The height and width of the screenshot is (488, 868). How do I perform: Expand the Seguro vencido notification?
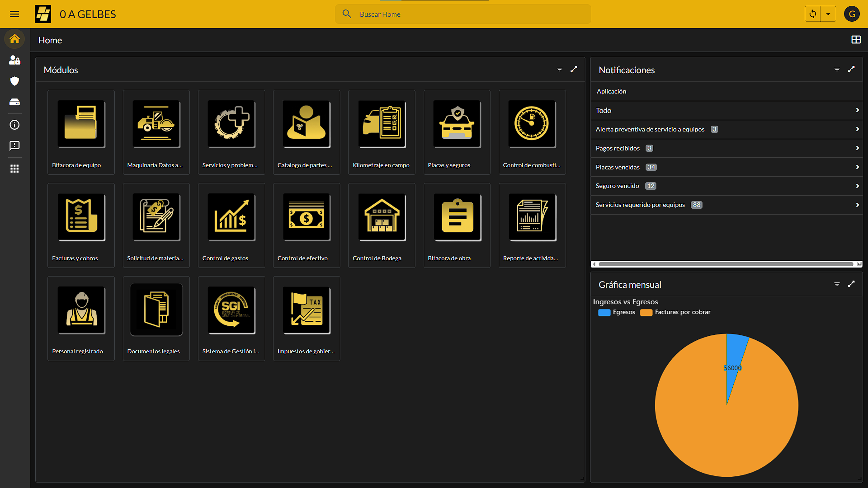pyautogui.click(x=857, y=185)
